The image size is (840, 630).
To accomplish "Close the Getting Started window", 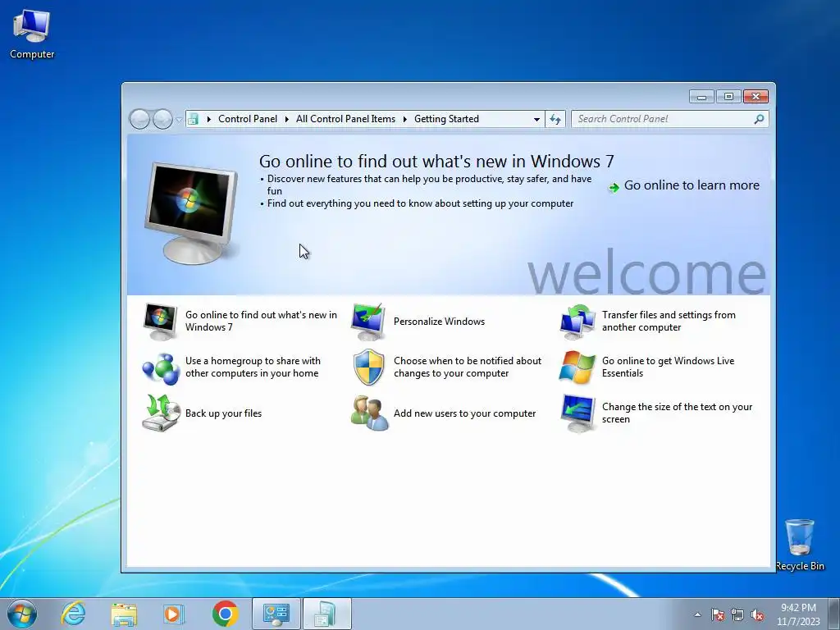I will [x=756, y=97].
